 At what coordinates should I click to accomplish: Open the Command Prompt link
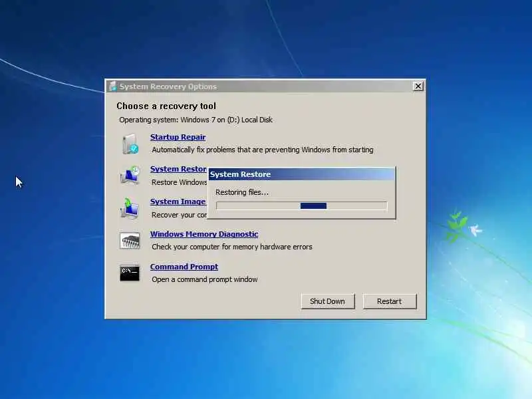tap(184, 267)
